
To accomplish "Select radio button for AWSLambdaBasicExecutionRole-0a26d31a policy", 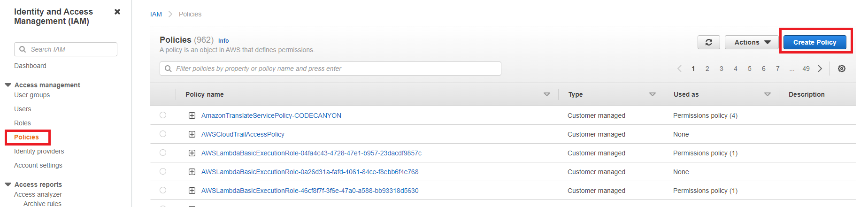I will (163, 171).
